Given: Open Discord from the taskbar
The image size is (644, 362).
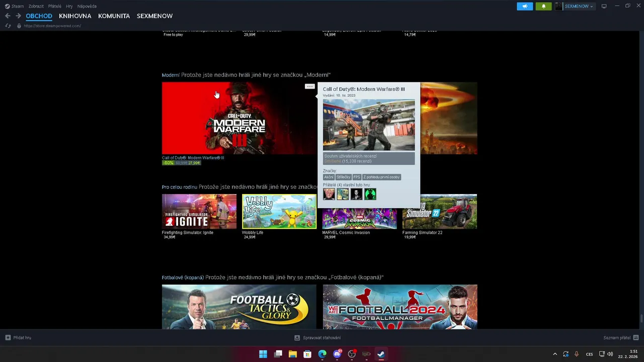Looking at the screenshot, I should 337,354.
